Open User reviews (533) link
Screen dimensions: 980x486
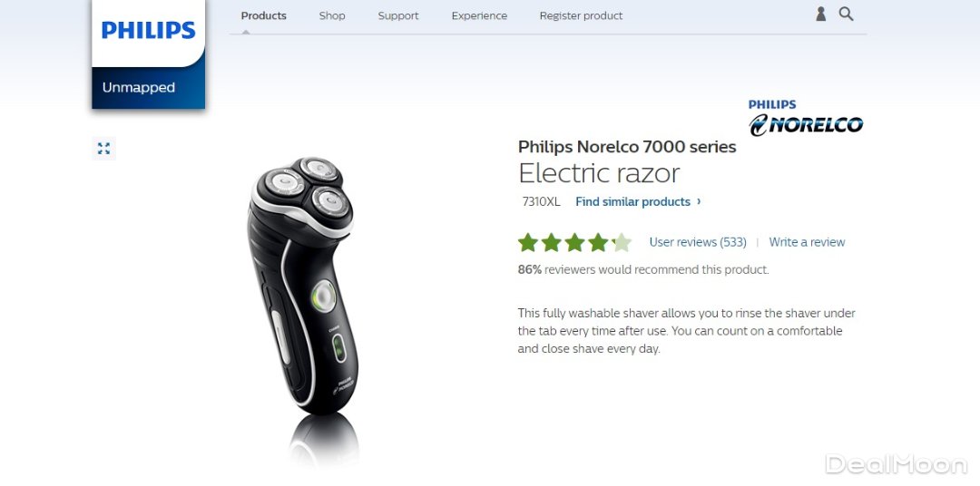698,242
